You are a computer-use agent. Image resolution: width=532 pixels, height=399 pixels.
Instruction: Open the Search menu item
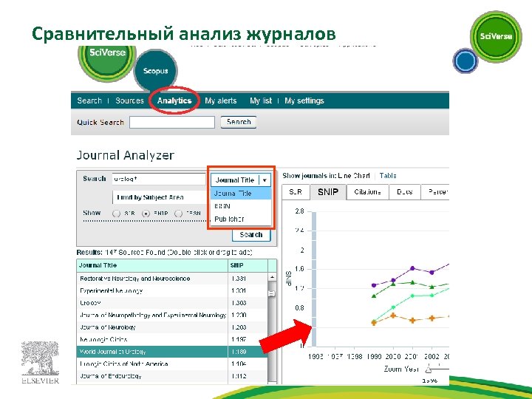tap(89, 100)
